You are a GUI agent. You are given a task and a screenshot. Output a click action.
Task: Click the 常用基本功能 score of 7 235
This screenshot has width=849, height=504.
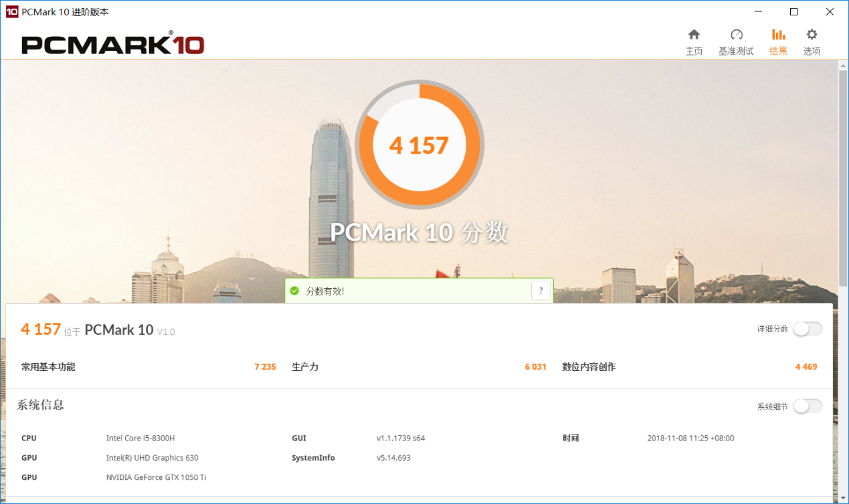click(265, 367)
